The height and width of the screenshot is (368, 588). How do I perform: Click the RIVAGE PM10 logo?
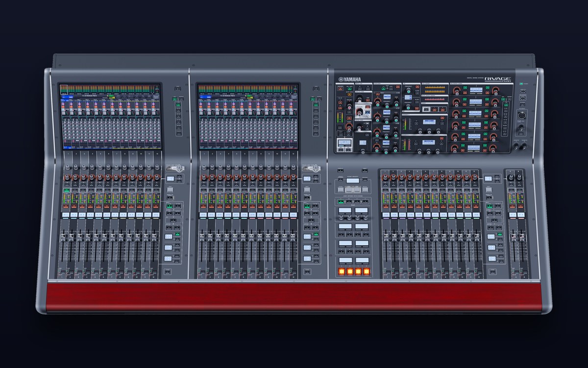point(498,79)
